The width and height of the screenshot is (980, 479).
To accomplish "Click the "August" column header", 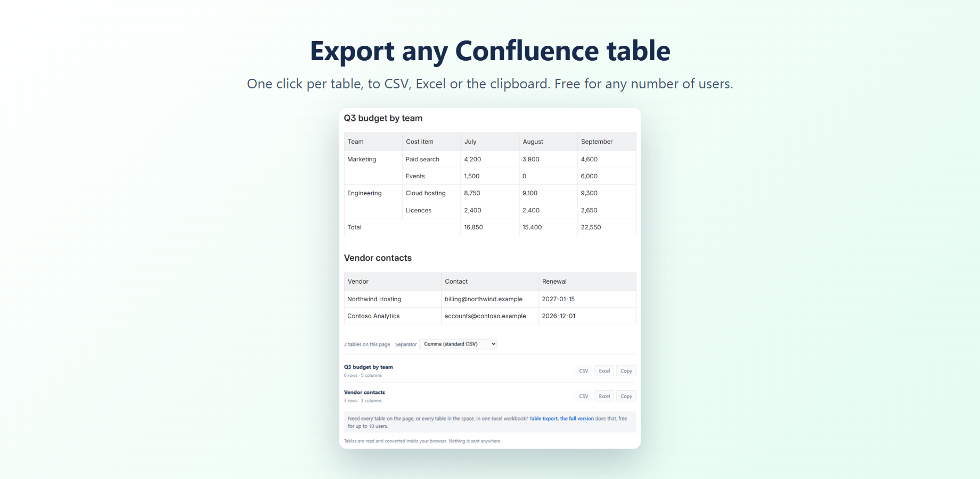I will [549, 142].
